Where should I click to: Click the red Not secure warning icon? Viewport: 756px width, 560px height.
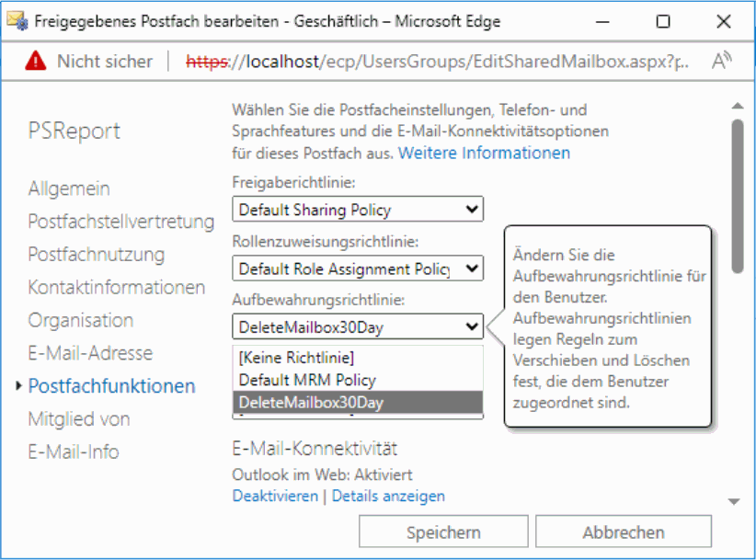pyautogui.click(x=36, y=62)
